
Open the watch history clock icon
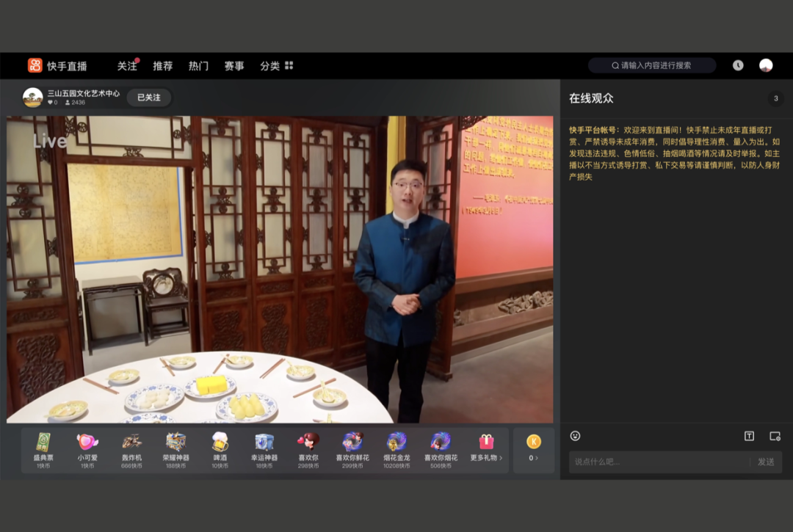pyautogui.click(x=738, y=65)
